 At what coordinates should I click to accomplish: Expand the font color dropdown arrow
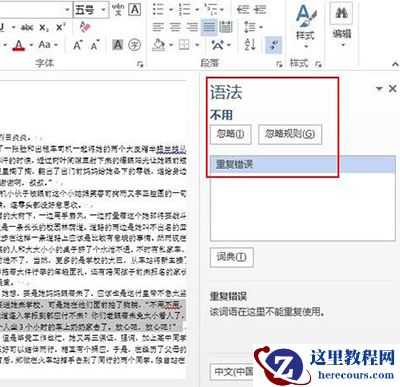(31, 45)
